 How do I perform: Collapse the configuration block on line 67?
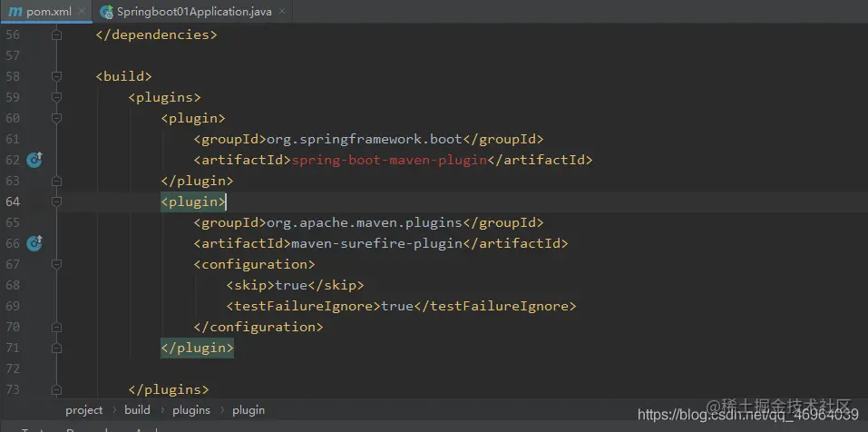pyautogui.click(x=56, y=264)
